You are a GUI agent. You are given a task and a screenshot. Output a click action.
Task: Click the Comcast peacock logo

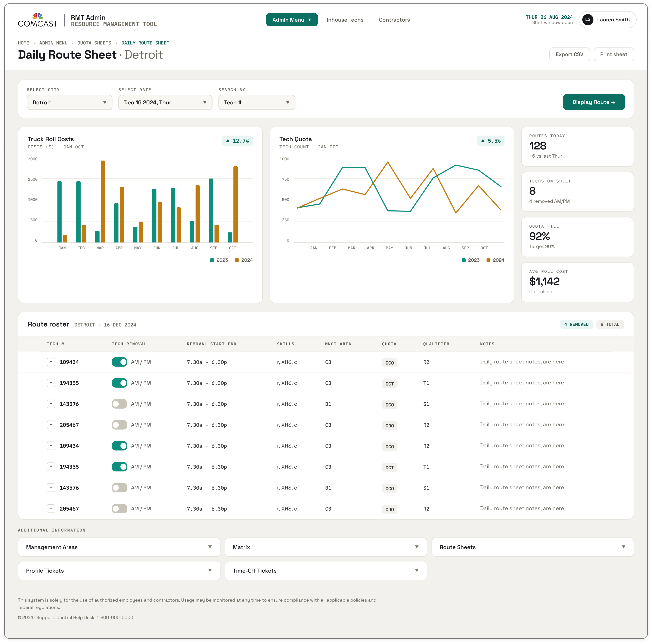(x=37, y=20)
